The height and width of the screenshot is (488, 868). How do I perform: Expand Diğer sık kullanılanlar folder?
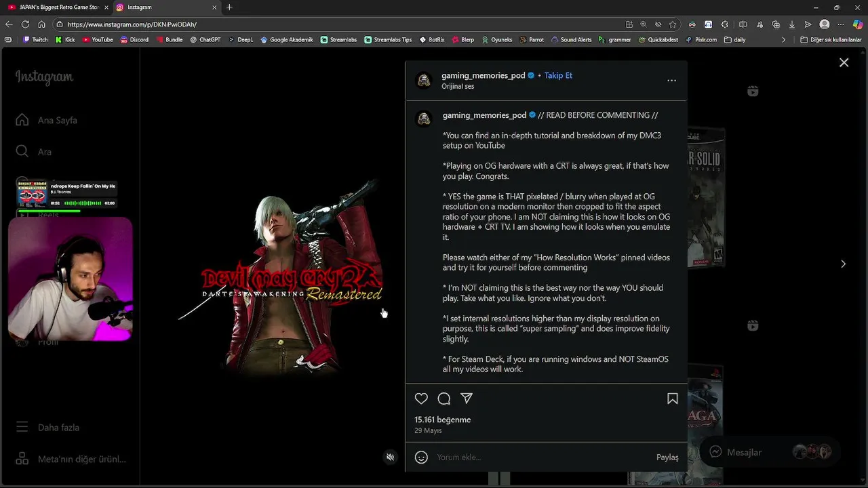831,39
